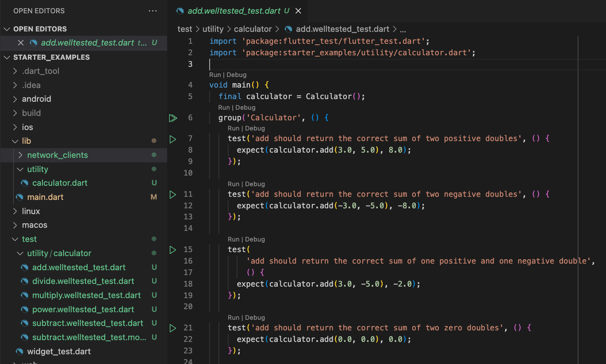Collapse the OPEN EDITORS section
Image resolution: width=606 pixels, height=364 pixels.
pos(7,29)
